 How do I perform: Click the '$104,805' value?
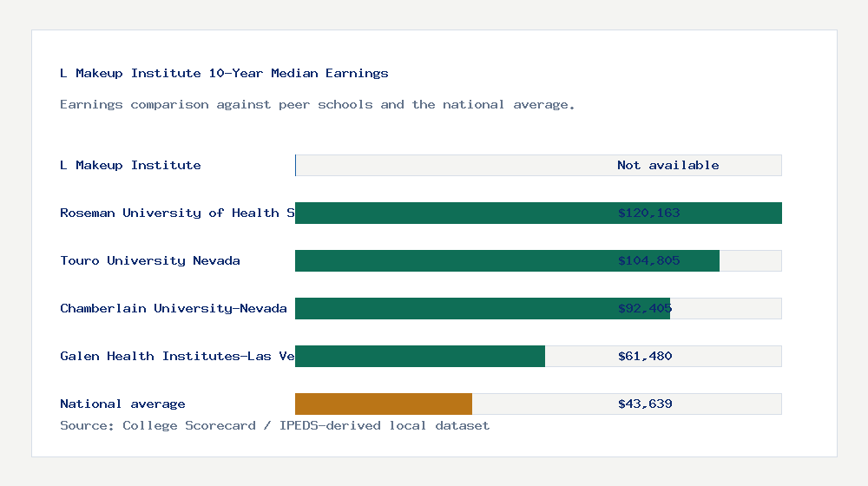[x=648, y=260]
